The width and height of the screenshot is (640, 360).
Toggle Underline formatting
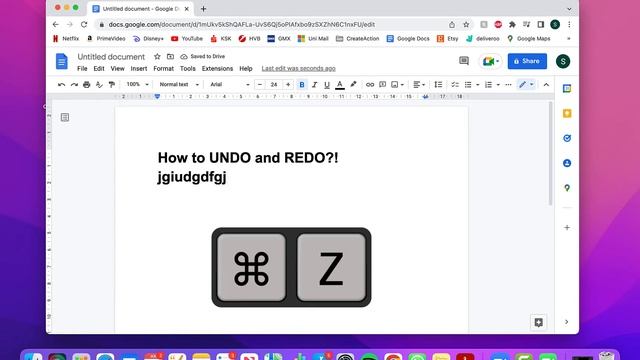click(327, 84)
